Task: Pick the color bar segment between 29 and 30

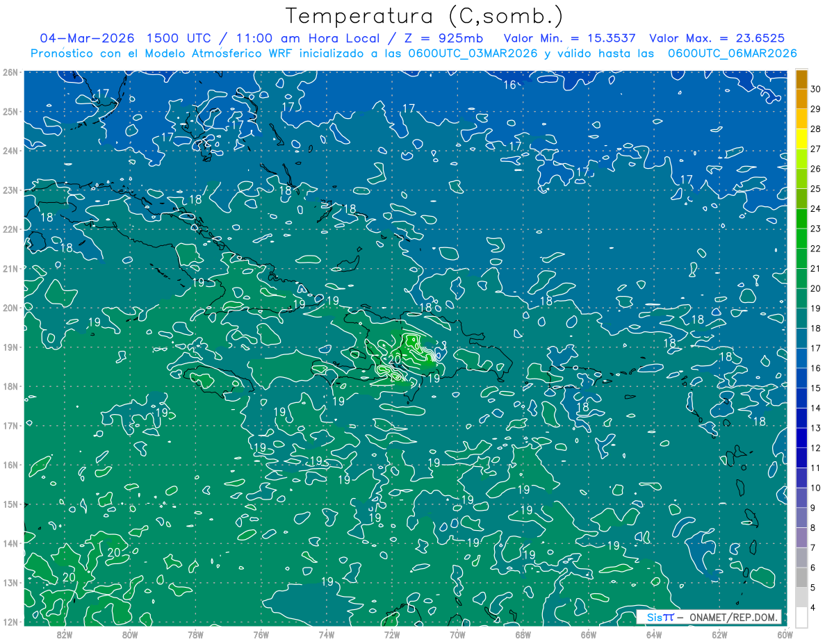Action: tap(801, 99)
